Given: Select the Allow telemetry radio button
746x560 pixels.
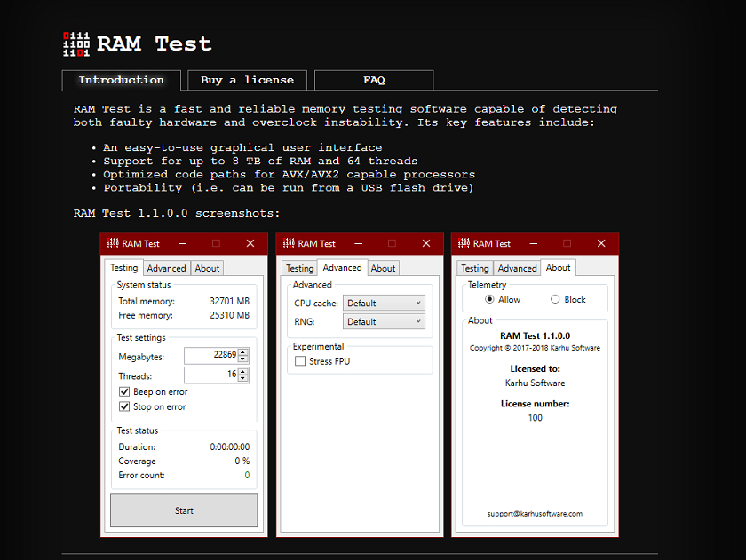Looking at the screenshot, I should (489, 299).
